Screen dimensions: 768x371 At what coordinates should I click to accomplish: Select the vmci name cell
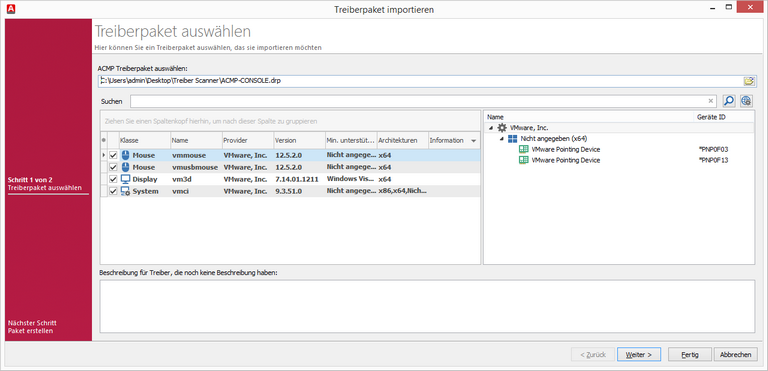(x=196, y=191)
